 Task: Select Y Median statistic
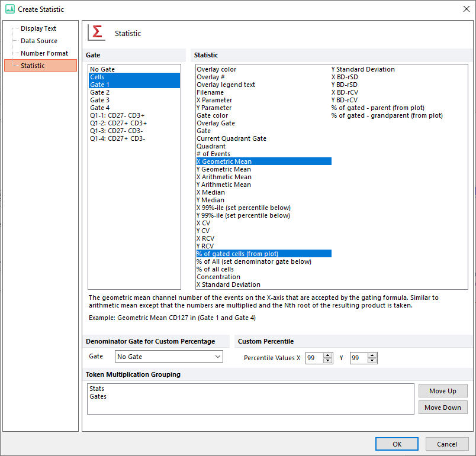[x=264, y=200]
